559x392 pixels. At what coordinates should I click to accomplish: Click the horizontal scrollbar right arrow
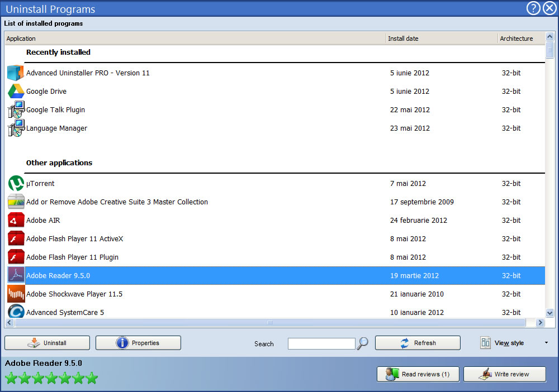tap(540, 323)
